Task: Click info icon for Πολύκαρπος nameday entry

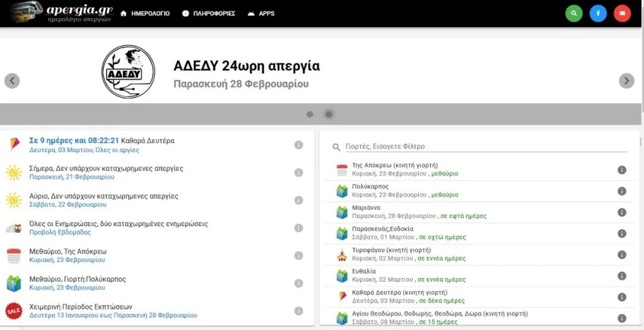Action: pos(622,191)
